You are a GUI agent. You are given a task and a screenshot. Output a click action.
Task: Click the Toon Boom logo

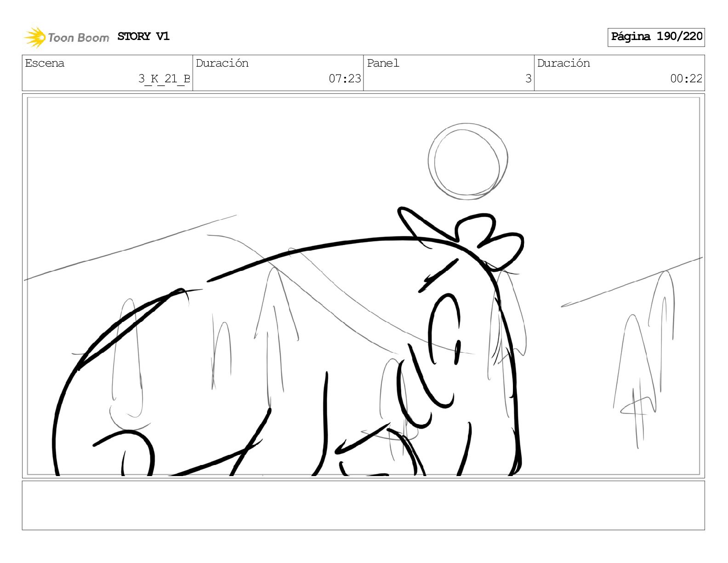click(x=67, y=37)
